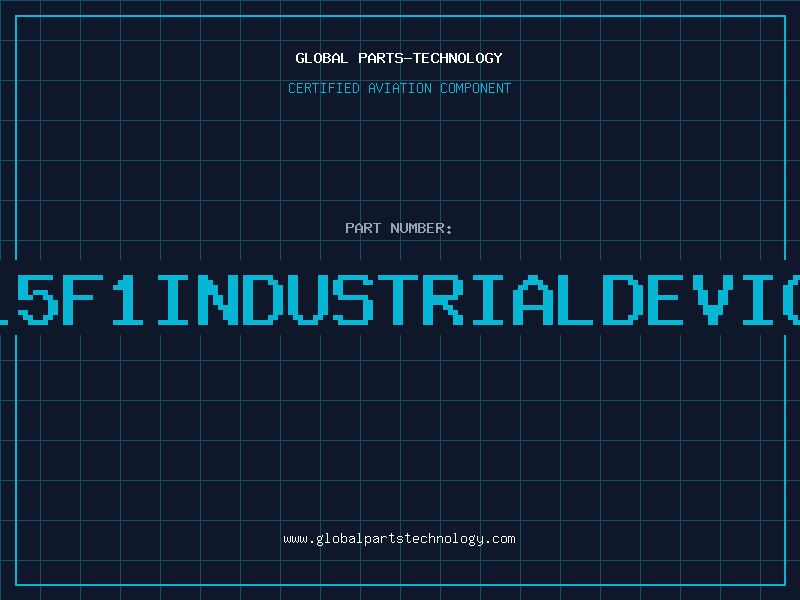The width and height of the screenshot is (800, 600).
Task: Click the PART NUMBER: label
Action: (x=399, y=228)
